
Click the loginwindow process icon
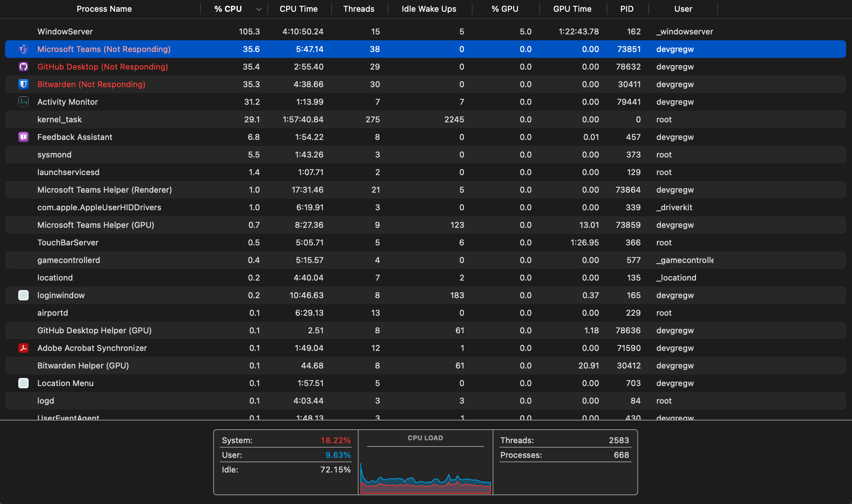point(23,295)
